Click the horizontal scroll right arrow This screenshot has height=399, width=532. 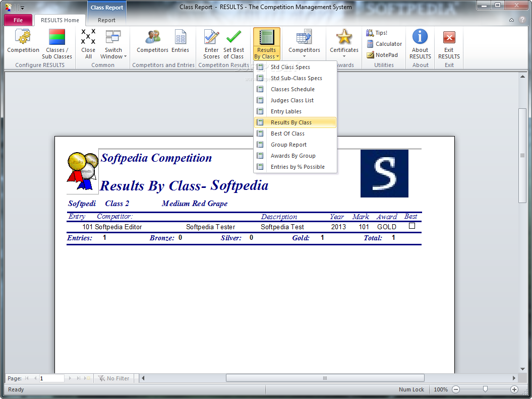[x=514, y=378]
